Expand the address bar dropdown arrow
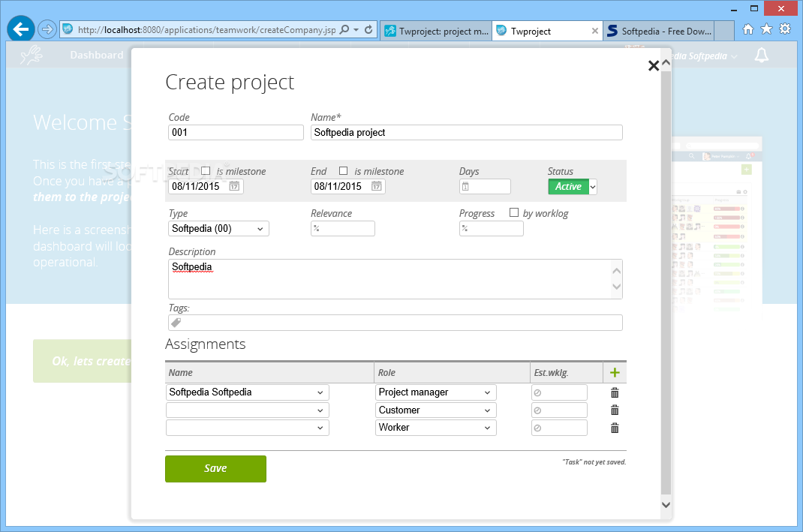 tap(356, 30)
